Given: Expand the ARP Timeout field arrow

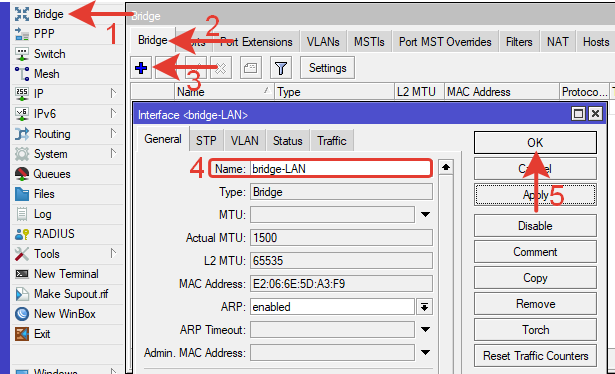Looking at the screenshot, I should pyautogui.click(x=426, y=330).
